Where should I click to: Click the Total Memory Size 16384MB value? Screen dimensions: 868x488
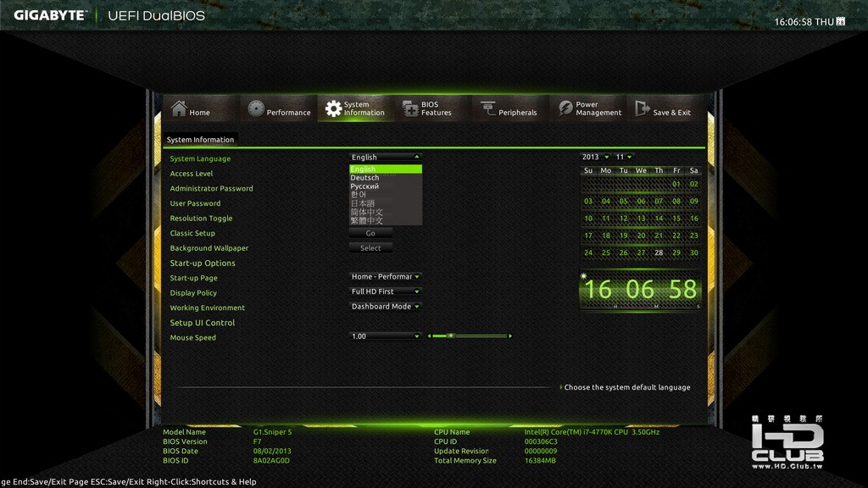coord(540,461)
